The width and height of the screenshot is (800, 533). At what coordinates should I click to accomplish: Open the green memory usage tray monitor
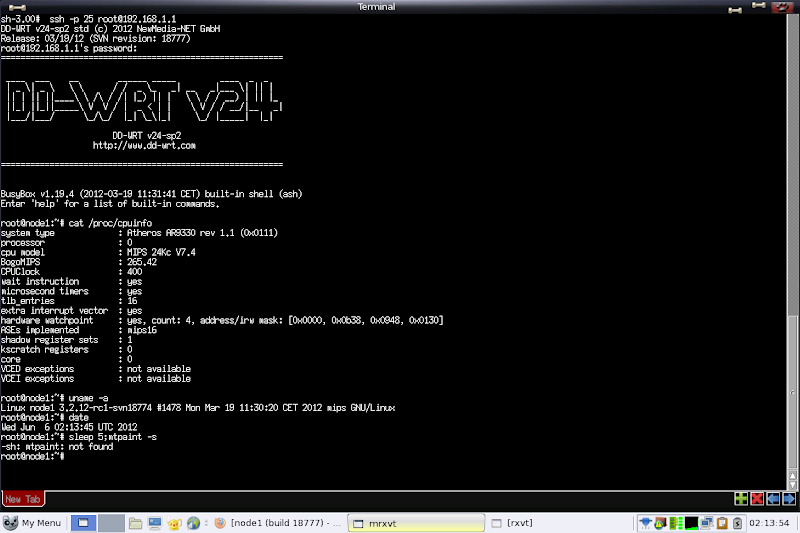pos(676,523)
